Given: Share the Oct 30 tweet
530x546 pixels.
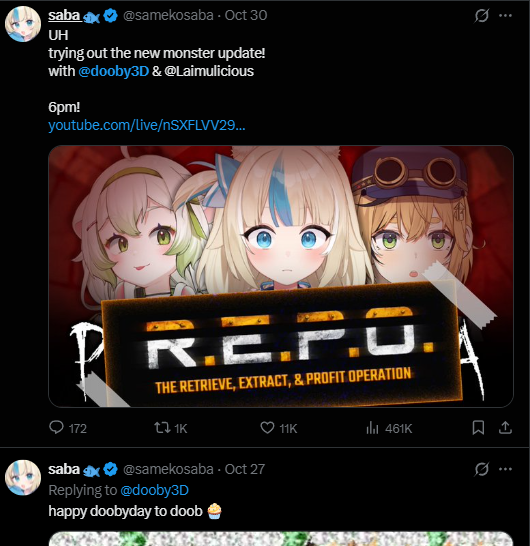Looking at the screenshot, I should 505,428.
